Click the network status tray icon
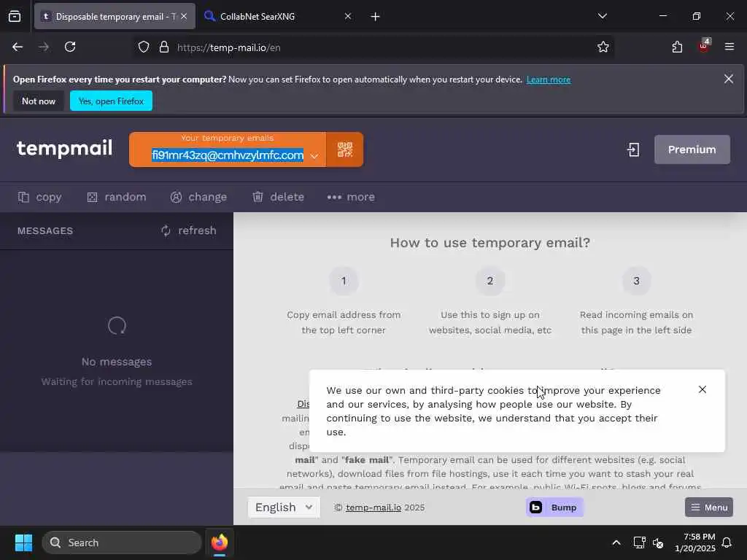Screen dimensions: 747x560 point(639,542)
